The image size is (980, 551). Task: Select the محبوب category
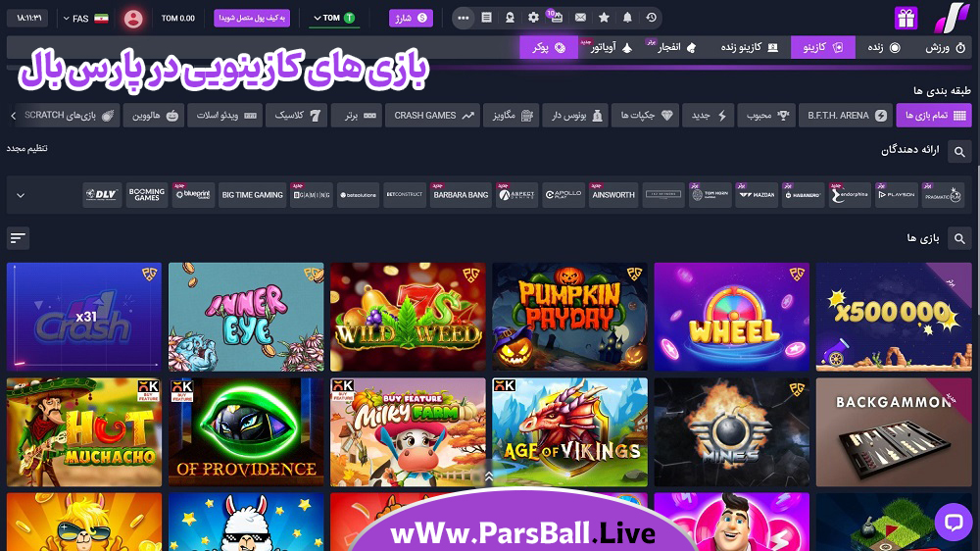767,116
